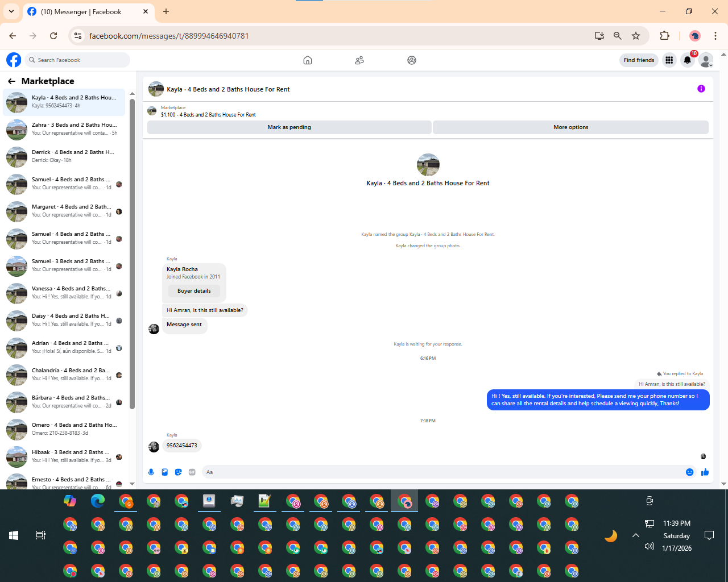Open the Kayla conversation header title
This screenshot has height=582, width=728.
click(x=228, y=89)
